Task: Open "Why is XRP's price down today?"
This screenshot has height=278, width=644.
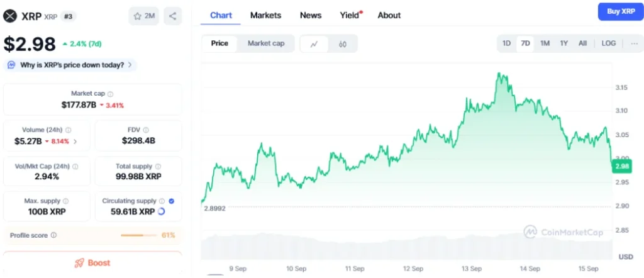Action: [70, 65]
